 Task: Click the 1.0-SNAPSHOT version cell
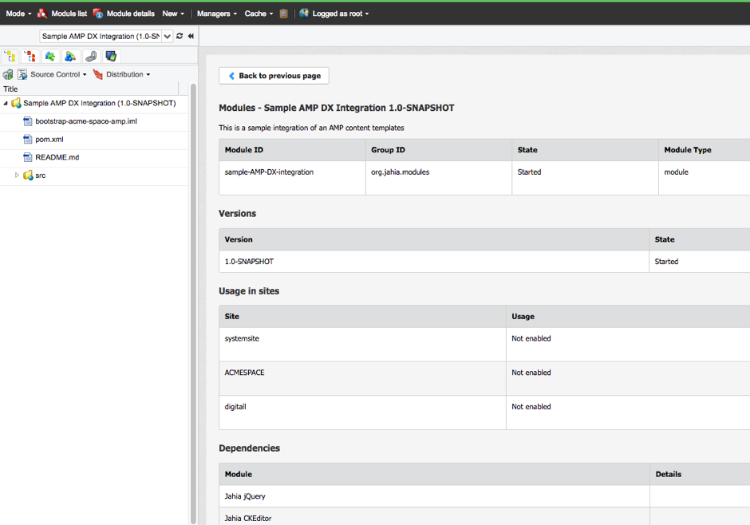point(434,262)
